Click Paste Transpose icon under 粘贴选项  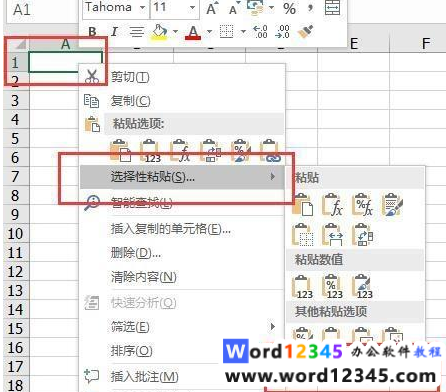(x=211, y=151)
